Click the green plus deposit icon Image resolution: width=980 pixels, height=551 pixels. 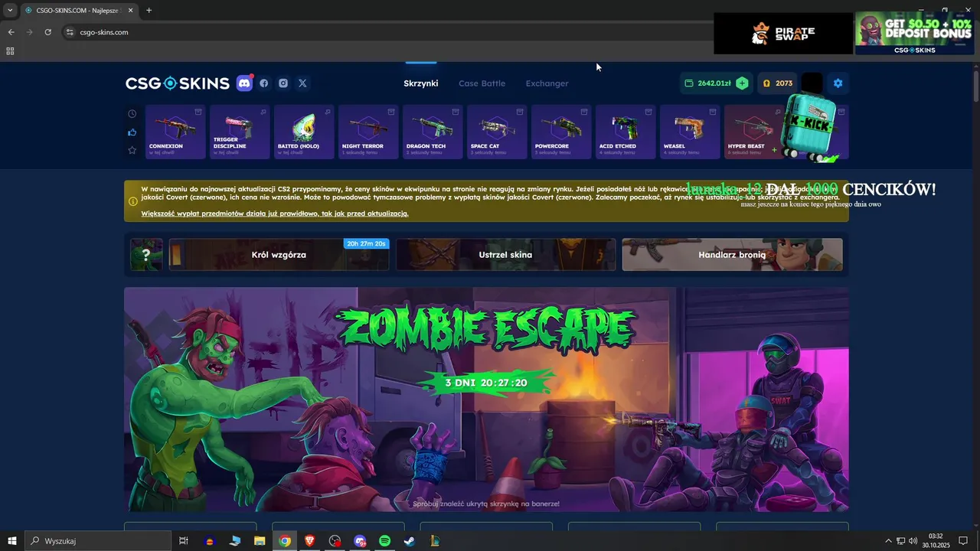[742, 83]
